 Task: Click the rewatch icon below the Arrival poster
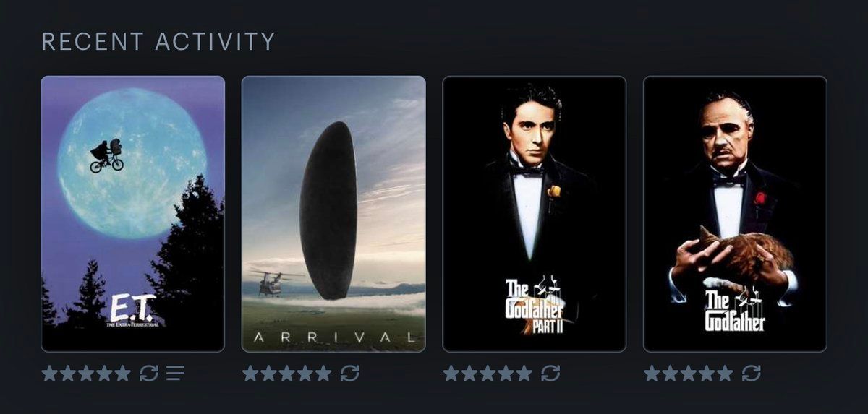[349, 373]
